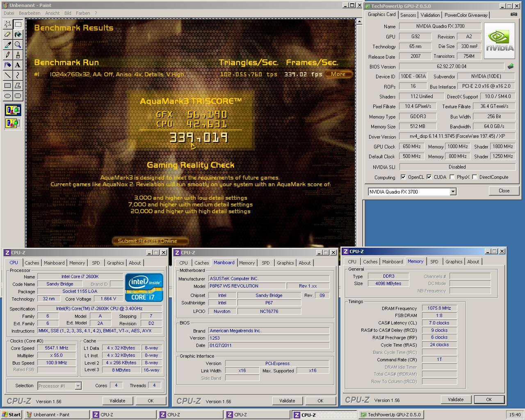Open the Processor #1 selection dropdown
This screenshot has height=420, width=525.
(x=78, y=386)
